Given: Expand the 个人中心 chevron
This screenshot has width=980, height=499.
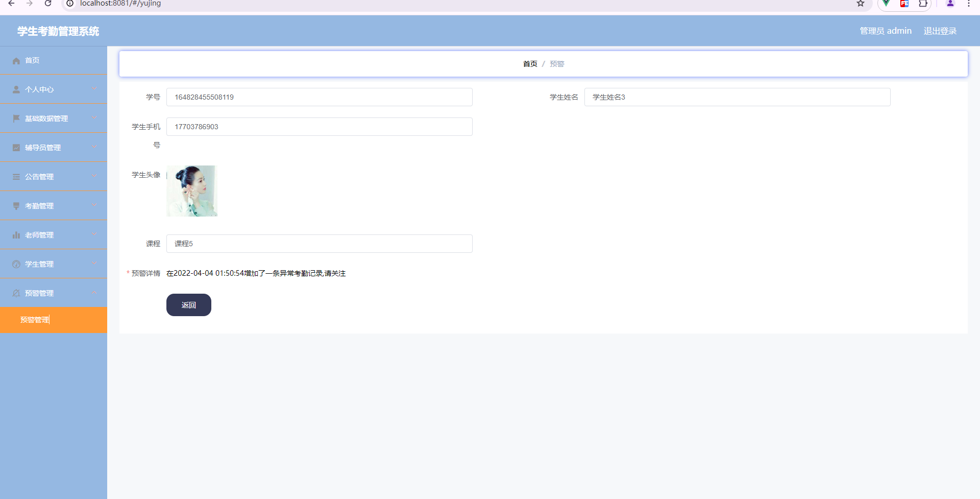Looking at the screenshot, I should coord(94,89).
